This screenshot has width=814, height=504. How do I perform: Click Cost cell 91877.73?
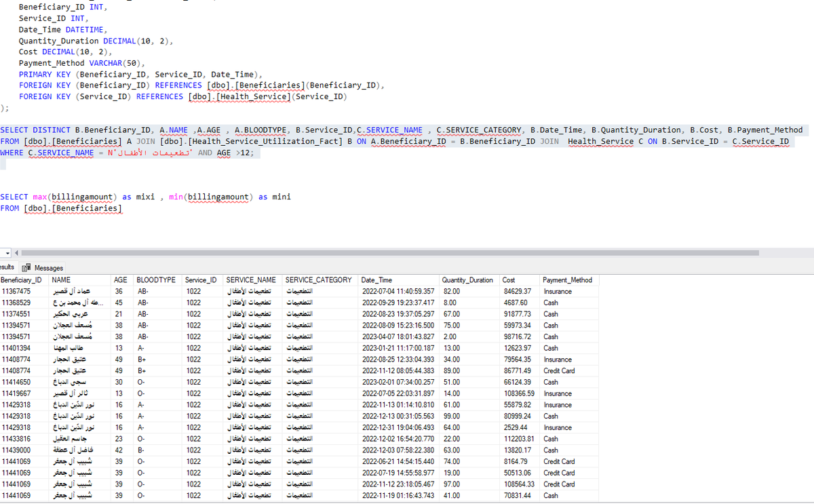[x=520, y=314]
